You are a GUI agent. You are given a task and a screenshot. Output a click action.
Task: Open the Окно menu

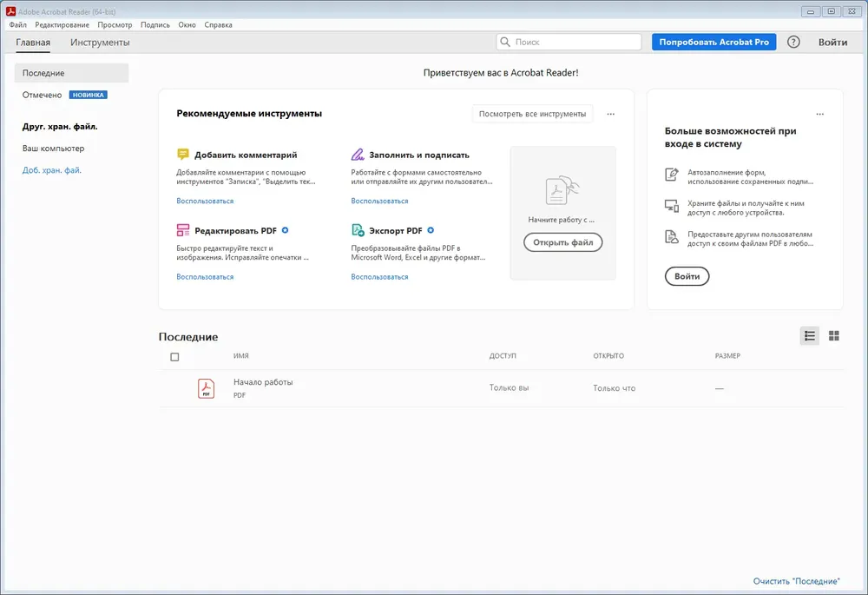[187, 25]
